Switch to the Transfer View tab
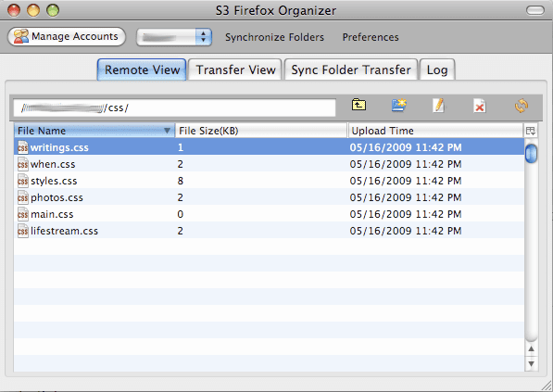The height and width of the screenshot is (392, 553). [x=235, y=70]
